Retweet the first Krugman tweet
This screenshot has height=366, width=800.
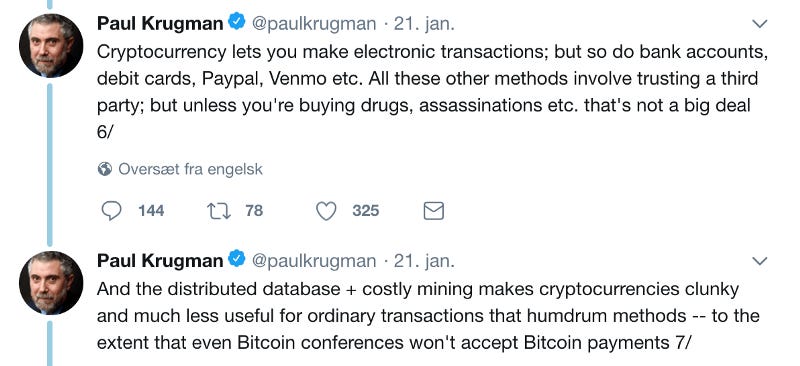(x=219, y=210)
